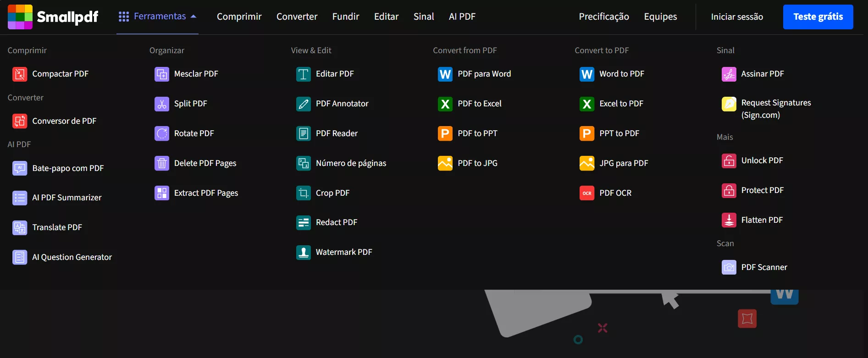Open the Extract PDF Pages text link
Viewport: 868px width, 358px height.
[x=206, y=193]
